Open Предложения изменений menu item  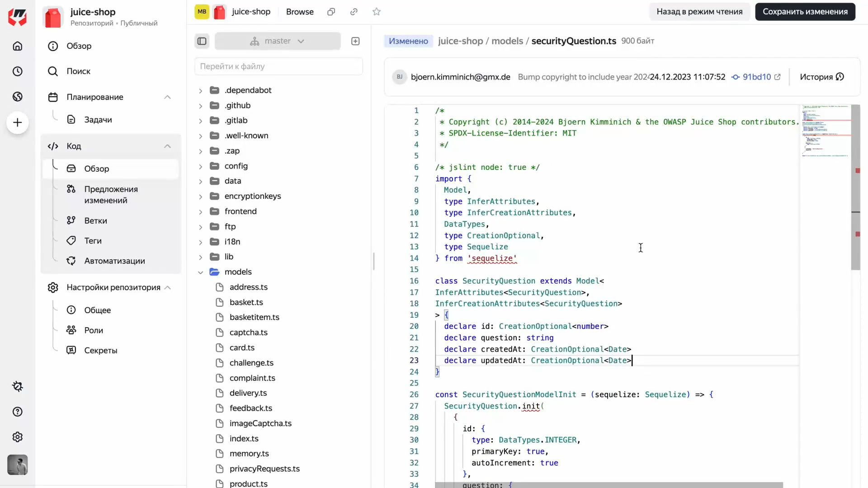click(x=111, y=195)
